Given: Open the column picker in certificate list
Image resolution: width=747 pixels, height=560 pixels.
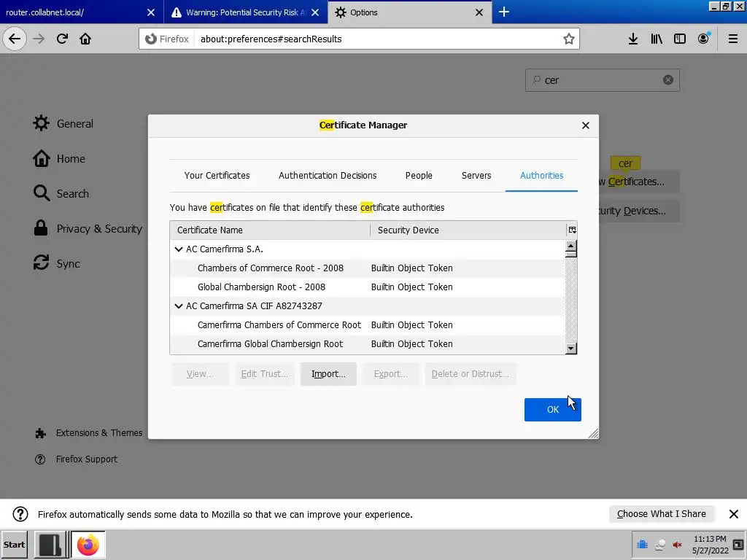Looking at the screenshot, I should coord(572,230).
